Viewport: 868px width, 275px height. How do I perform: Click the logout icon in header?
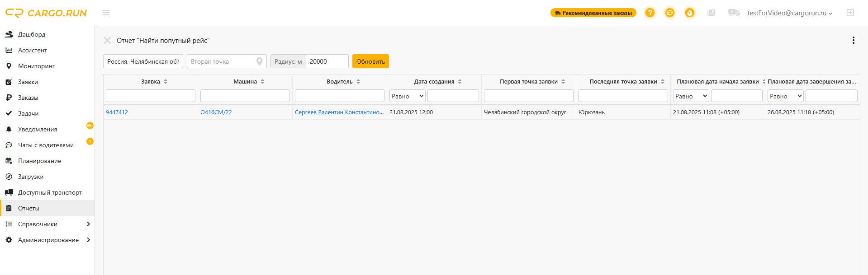850,13
